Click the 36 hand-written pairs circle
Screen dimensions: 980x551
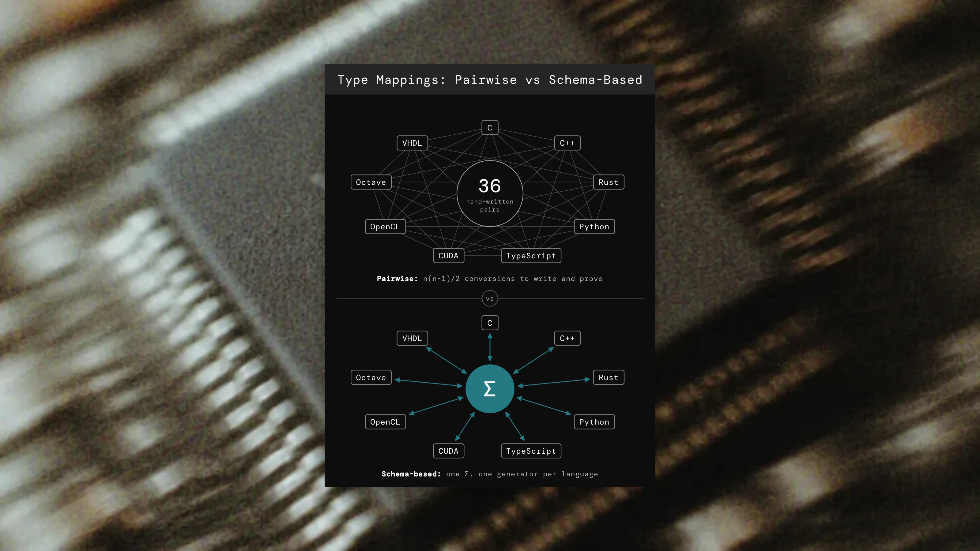click(490, 193)
